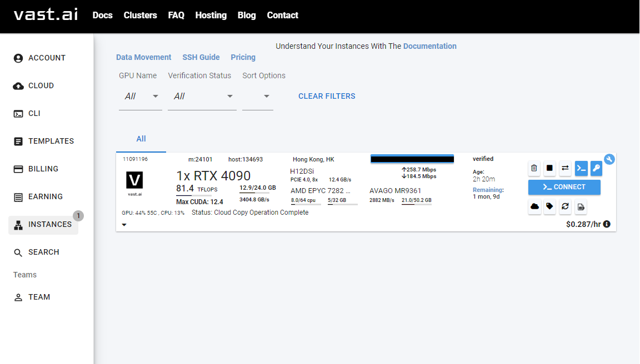Click the Cloud upload icon in the sidebar

coord(18,85)
